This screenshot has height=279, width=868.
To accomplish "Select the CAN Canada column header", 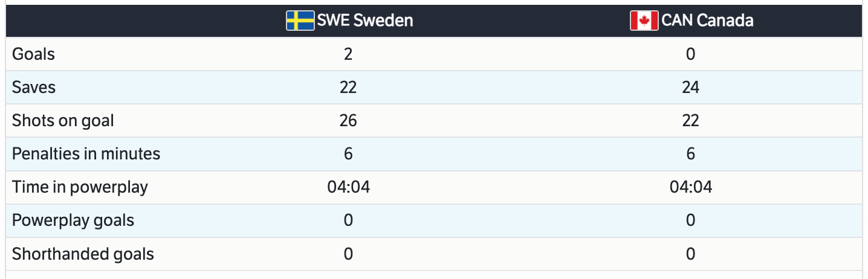I will [x=707, y=21].
